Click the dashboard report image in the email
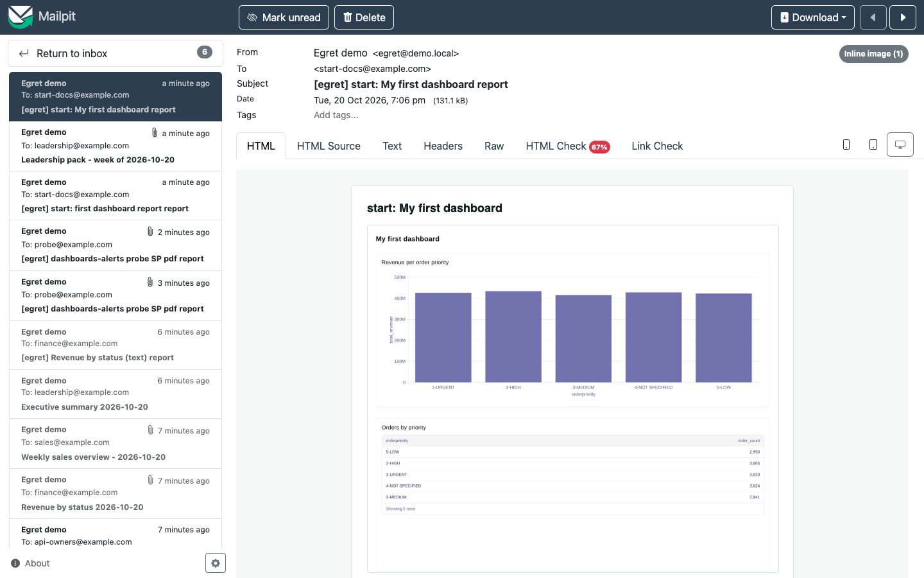 pyautogui.click(x=572, y=399)
